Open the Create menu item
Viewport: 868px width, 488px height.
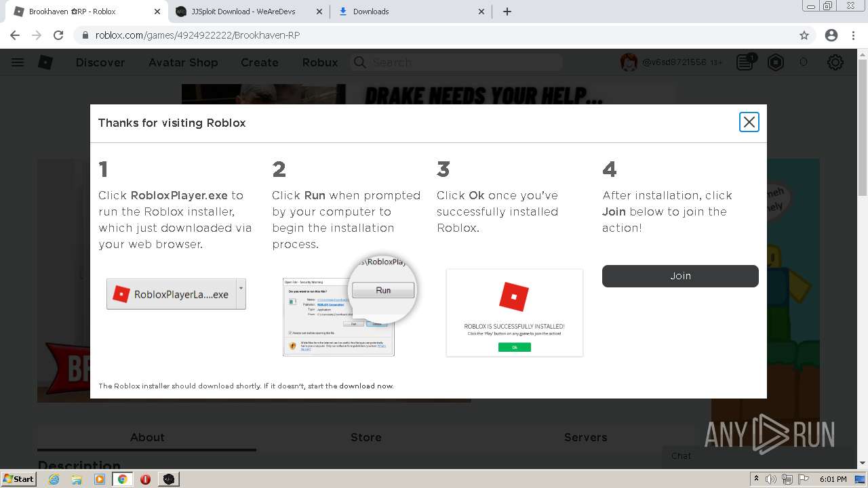[x=260, y=62]
